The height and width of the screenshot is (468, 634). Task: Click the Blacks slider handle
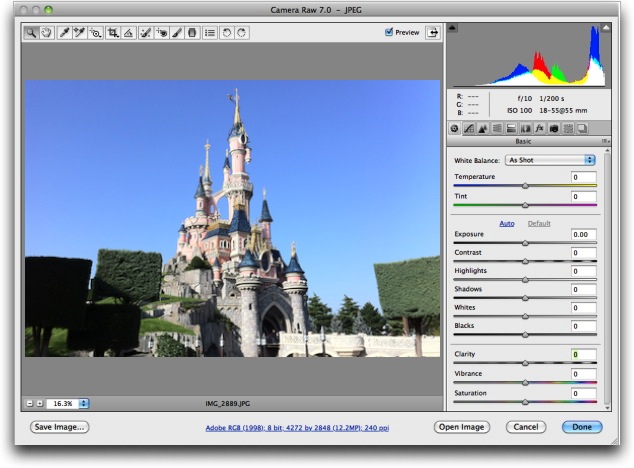pos(525,335)
